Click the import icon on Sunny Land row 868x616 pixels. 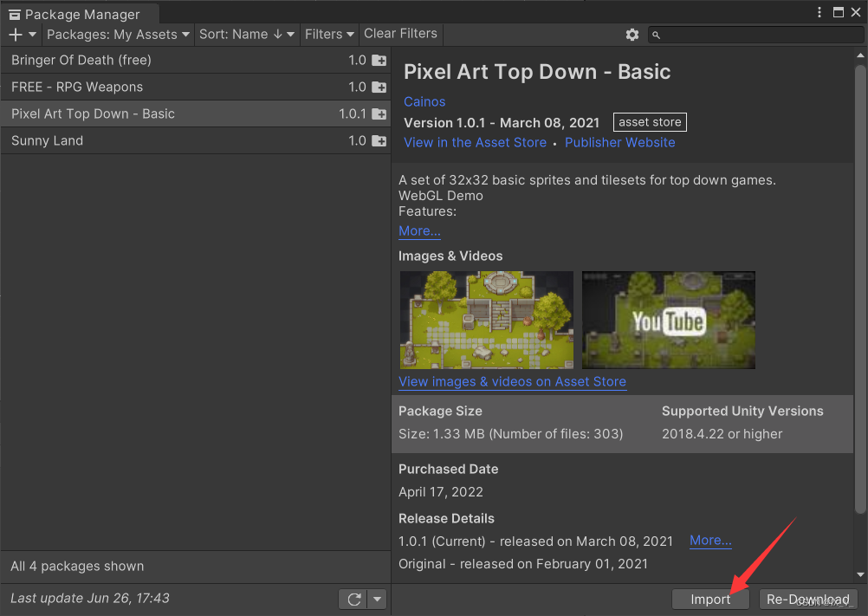[379, 140]
